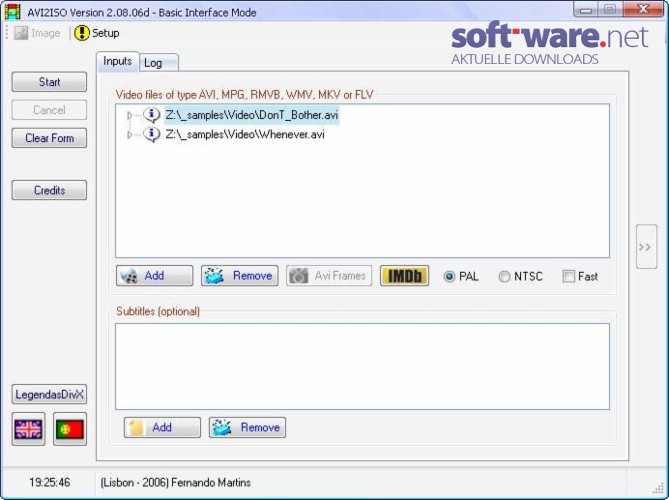Remove the selected subtitle file
669x500 pixels.
[247, 427]
